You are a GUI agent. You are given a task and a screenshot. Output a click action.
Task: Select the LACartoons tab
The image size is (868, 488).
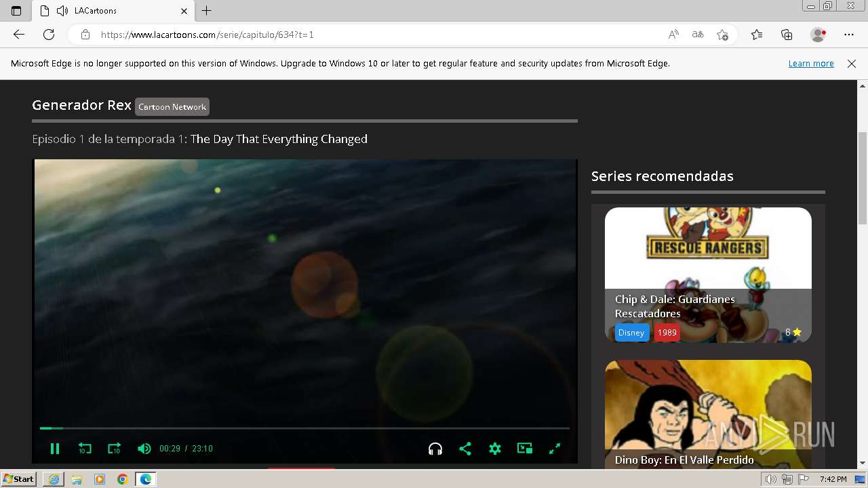pos(113,11)
